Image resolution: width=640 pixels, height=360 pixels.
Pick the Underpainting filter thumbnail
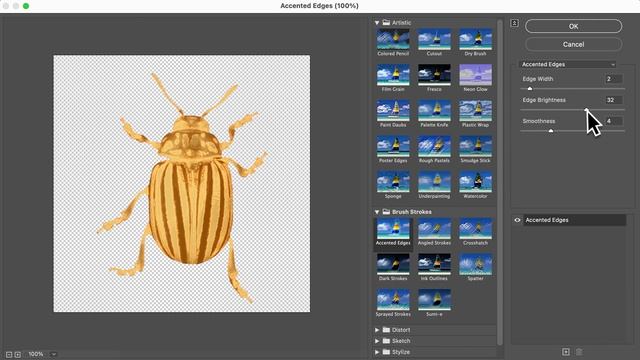tap(434, 182)
